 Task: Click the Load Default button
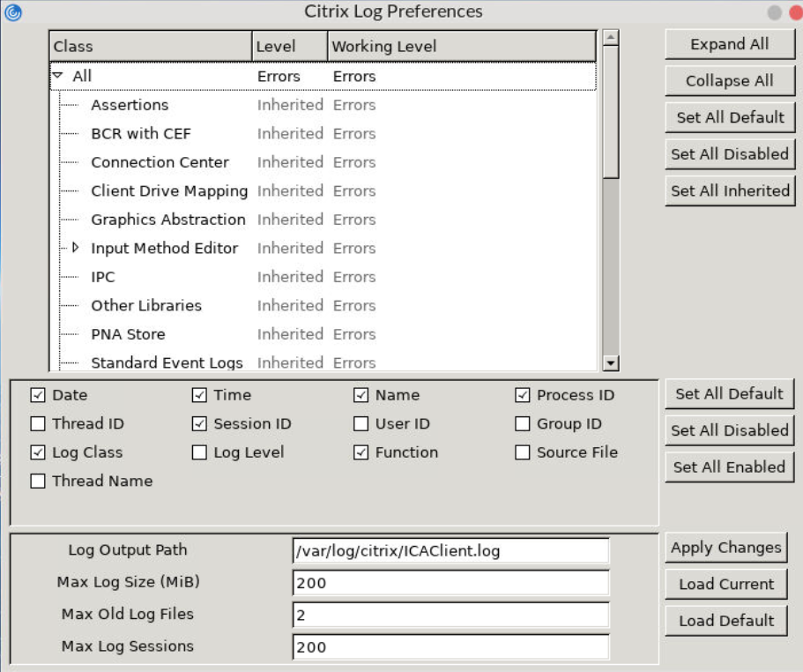click(x=725, y=621)
